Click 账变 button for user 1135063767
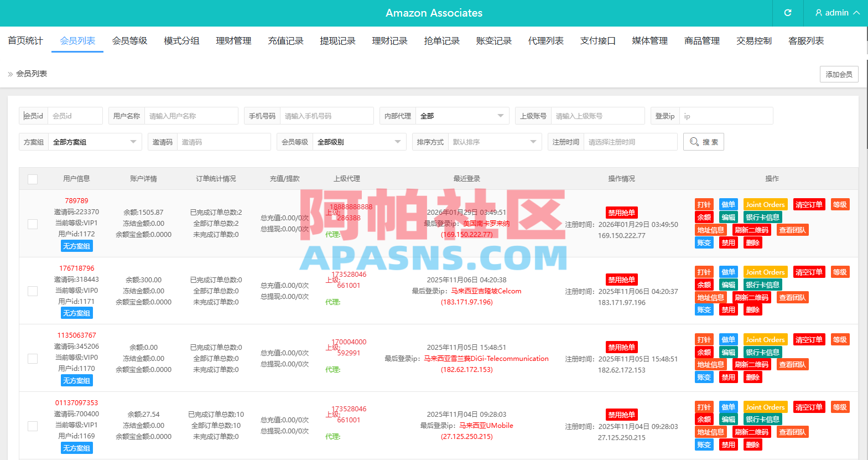 point(704,377)
